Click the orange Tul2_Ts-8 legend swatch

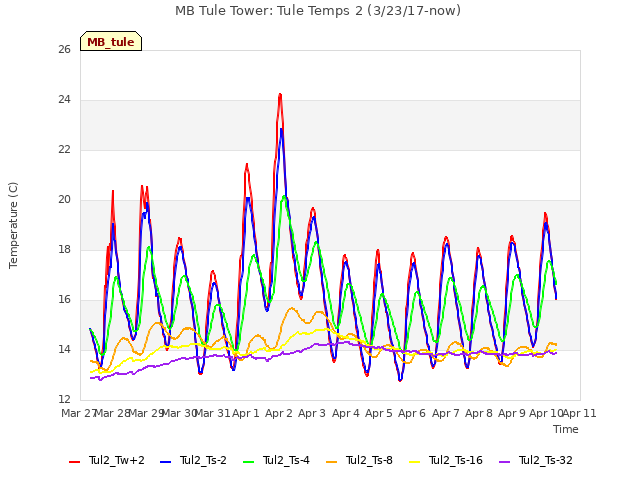coord(331,462)
